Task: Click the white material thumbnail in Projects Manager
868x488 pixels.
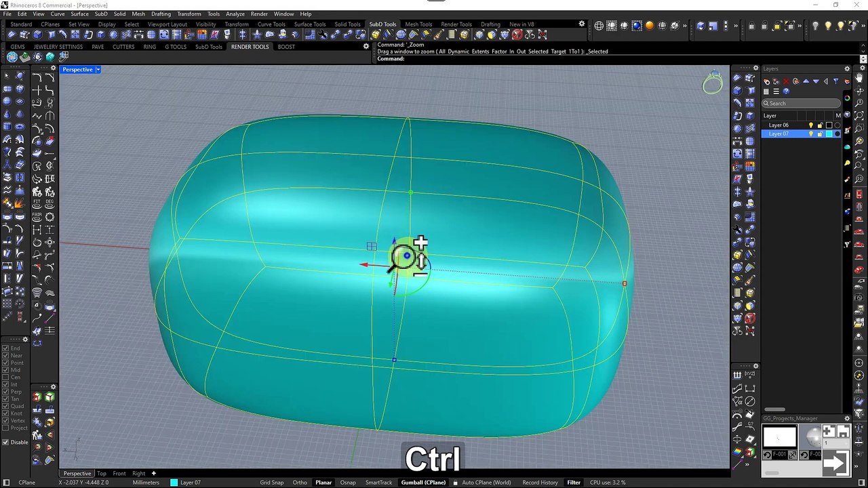Action: [780, 437]
